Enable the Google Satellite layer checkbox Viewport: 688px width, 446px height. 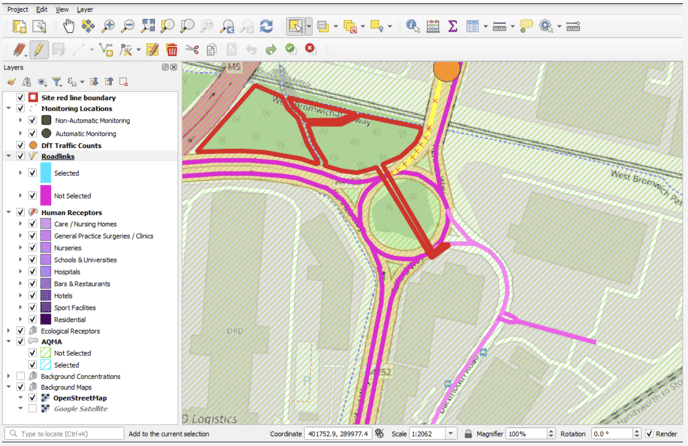click(32, 408)
